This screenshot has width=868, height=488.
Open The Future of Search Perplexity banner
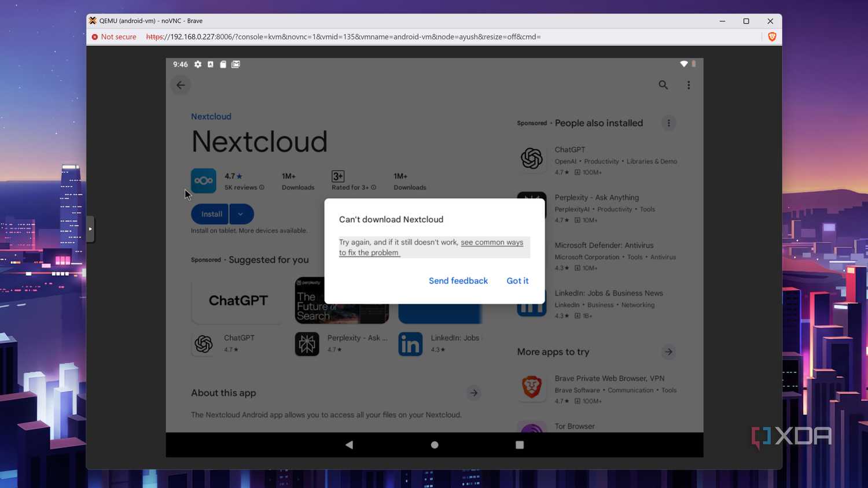click(342, 300)
